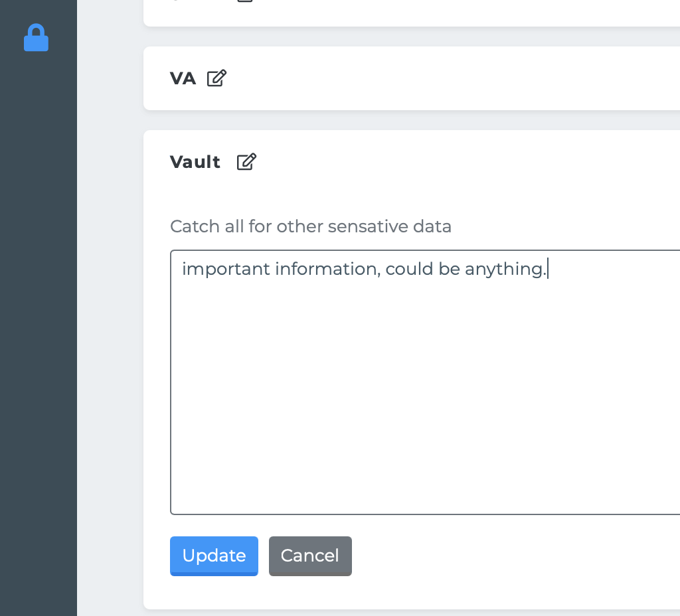This screenshot has width=680, height=616.
Task: Focus the Vault sensitive data text area
Action: pyautogui.click(x=425, y=382)
